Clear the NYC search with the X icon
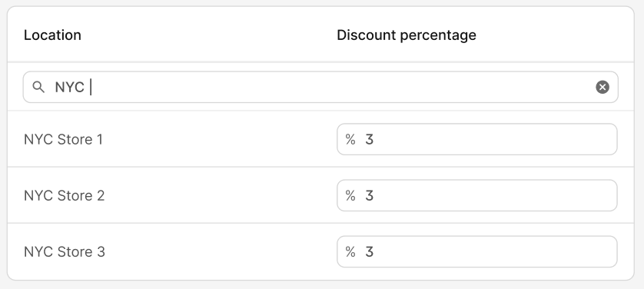Screen dimensions: 644x289 (603, 87)
